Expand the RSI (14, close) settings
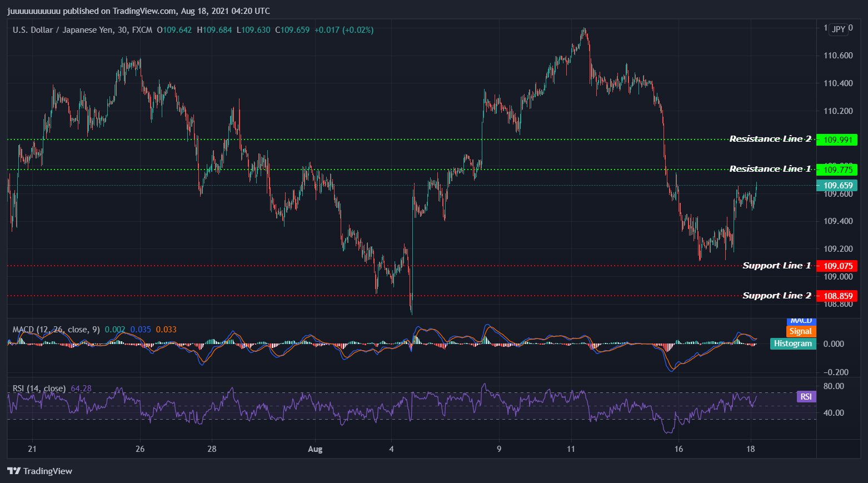 click(x=39, y=389)
